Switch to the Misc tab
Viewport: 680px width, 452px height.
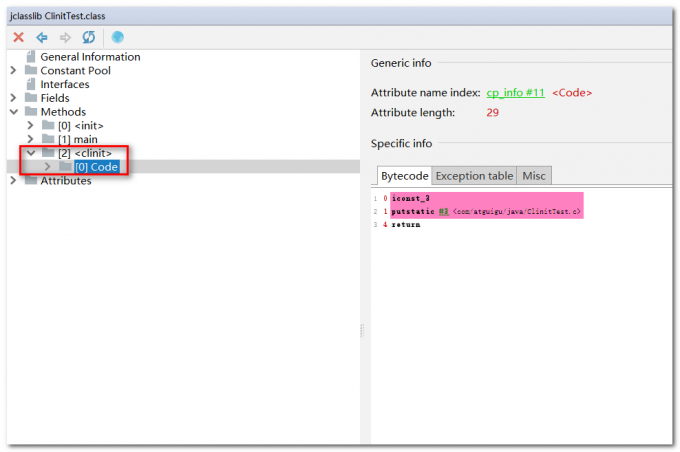pyautogui.click(x=534, y=176)
